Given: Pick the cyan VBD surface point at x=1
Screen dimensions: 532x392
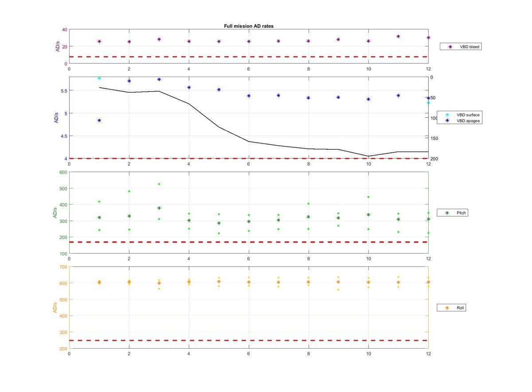Looking at the screenshot, I should pos(99,78).
